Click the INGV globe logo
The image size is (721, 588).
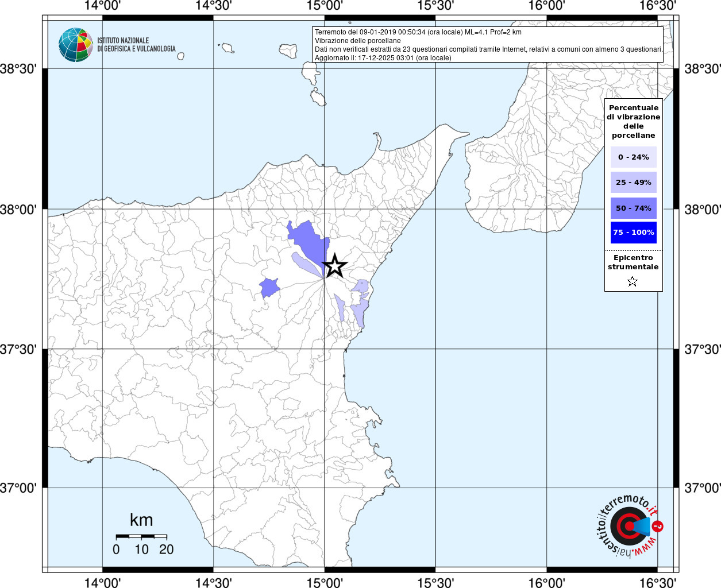pyautogui.click(x=75, y=45)
